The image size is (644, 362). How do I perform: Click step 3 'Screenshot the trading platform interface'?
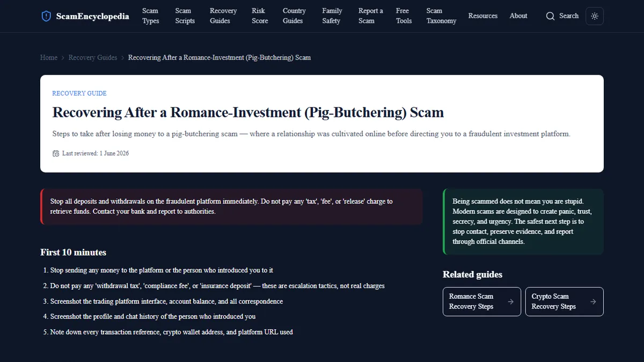(166, 301)
